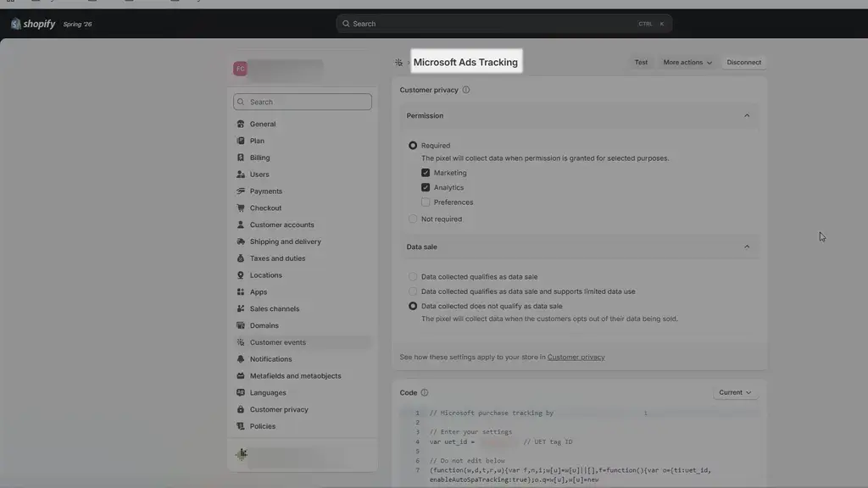Collapse the Permission section chevron
Image resolution: width=868 pixels, height=488 pixels.
coord(747,115)
